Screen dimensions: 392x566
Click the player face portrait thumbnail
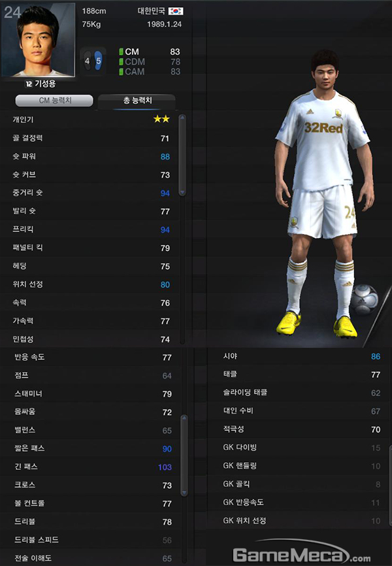pyautogui.click(x=39, y=40)
